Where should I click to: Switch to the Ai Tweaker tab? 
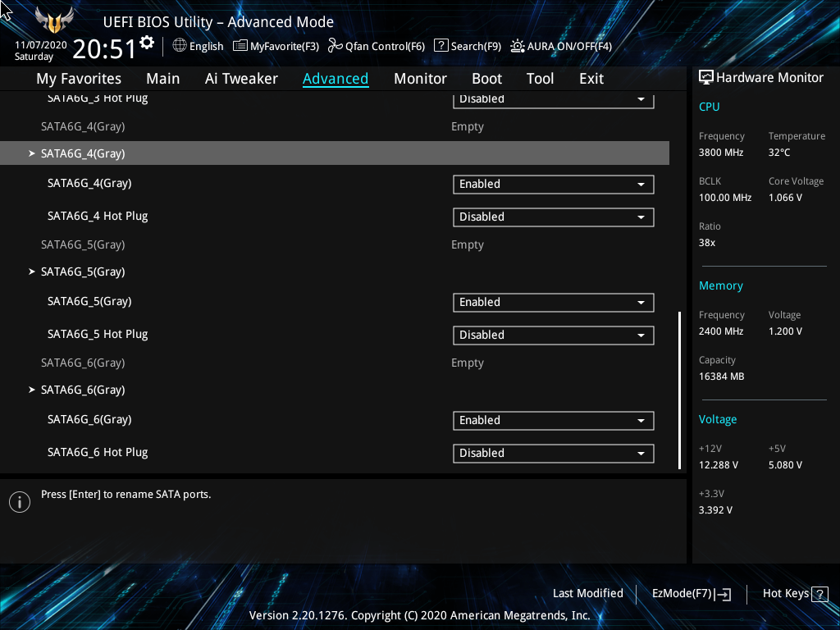click(241, 79)
